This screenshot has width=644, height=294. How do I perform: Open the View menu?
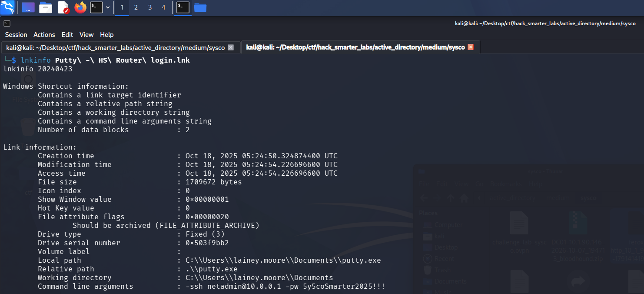tap(86, 35)
